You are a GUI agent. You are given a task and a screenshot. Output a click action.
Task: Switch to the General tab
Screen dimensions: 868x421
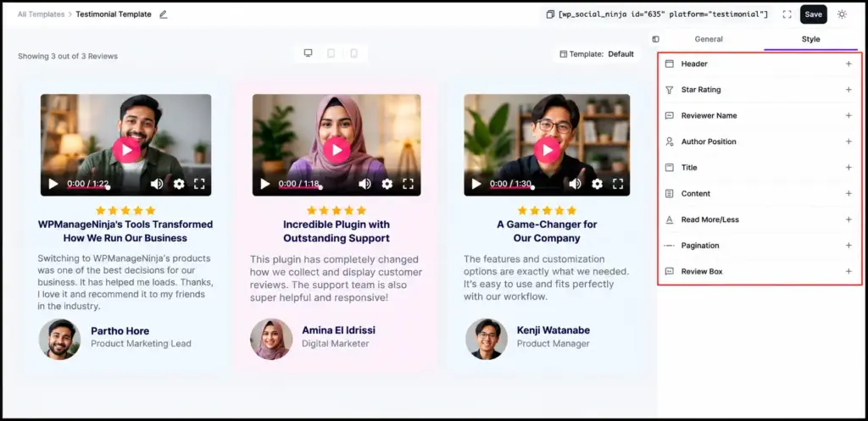(709, 39)
